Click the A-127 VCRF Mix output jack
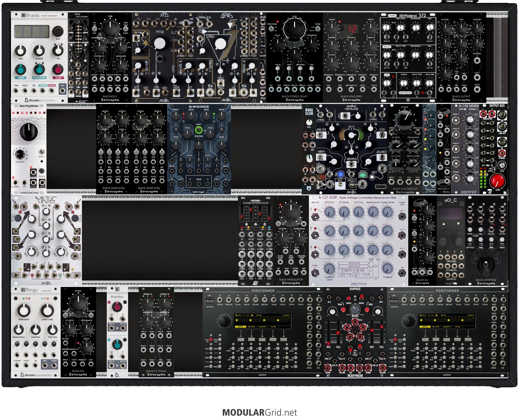 coord(402,273)
